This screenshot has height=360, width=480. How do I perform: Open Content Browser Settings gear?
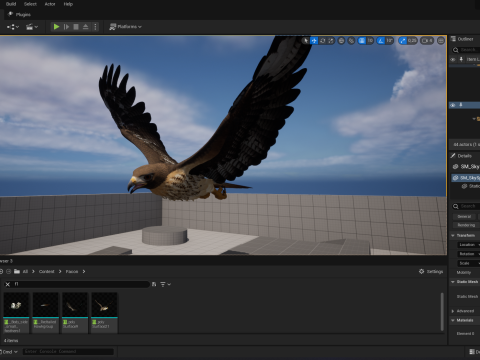click(431, 272)
